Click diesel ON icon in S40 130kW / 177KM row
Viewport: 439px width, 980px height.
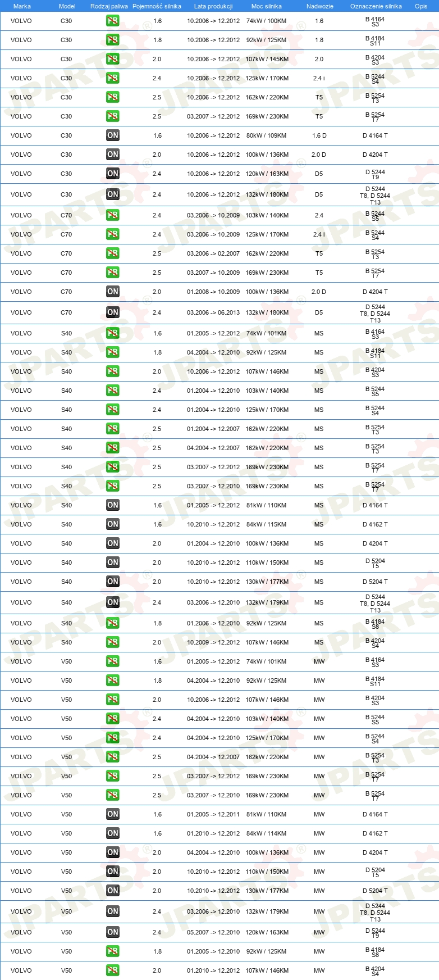point(113,582)
